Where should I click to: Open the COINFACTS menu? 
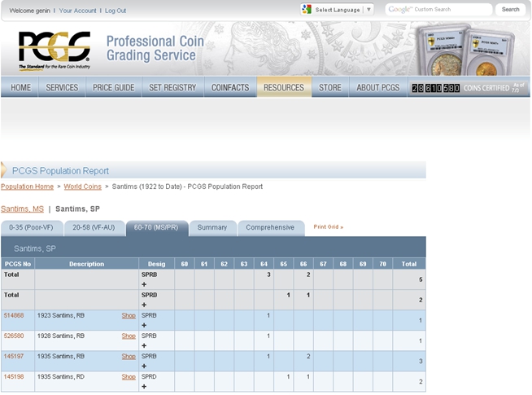point(230,88)
